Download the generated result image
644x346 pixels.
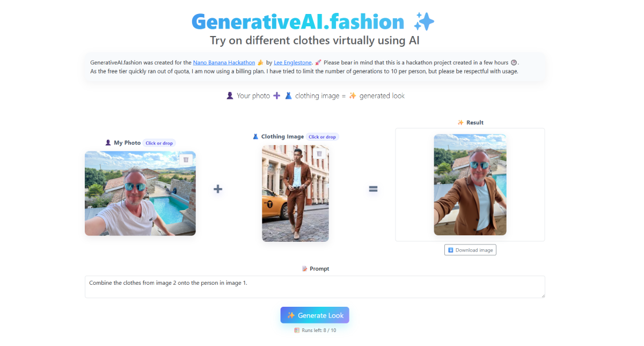pyautogui.click(x=470, y=250)
